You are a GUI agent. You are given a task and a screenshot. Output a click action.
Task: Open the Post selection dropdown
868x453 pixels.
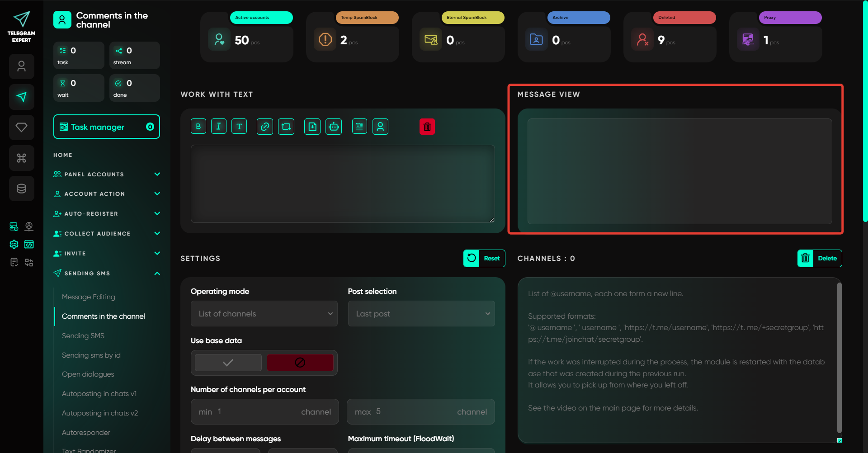(x=421, y=314)
